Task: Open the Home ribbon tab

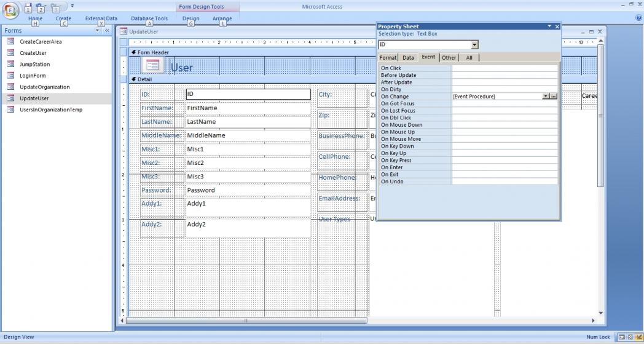Action: (x=35, y=18)
